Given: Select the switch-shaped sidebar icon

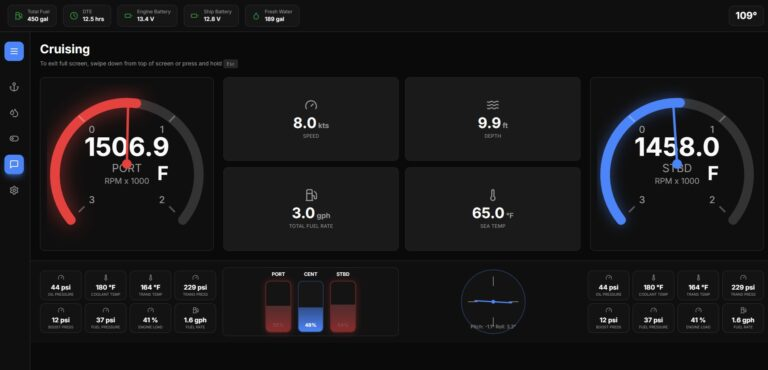Looking at the screenshot, I should (14, 139).
